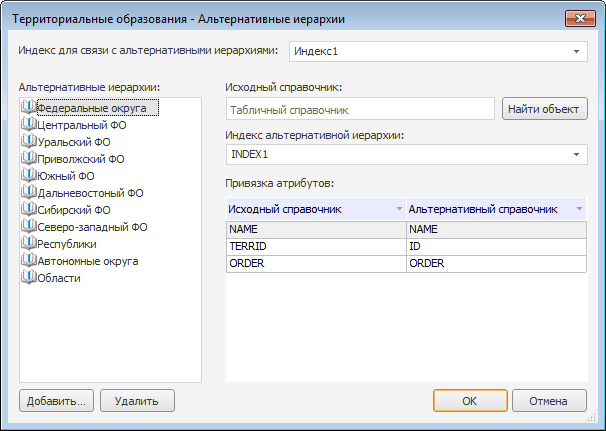Click the book icon beside Уральский ФО
This screenshot has width=606, height=431.
click(x=27, y=142)
